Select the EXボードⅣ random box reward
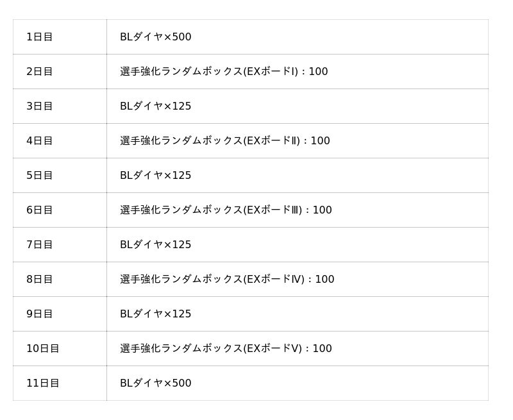Viewport: 513px width, 420px height. click(227, 280)
